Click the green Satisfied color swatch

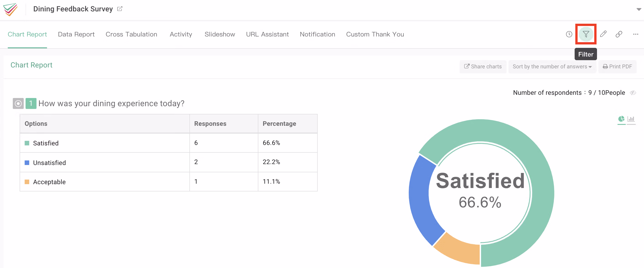point(27,143)
